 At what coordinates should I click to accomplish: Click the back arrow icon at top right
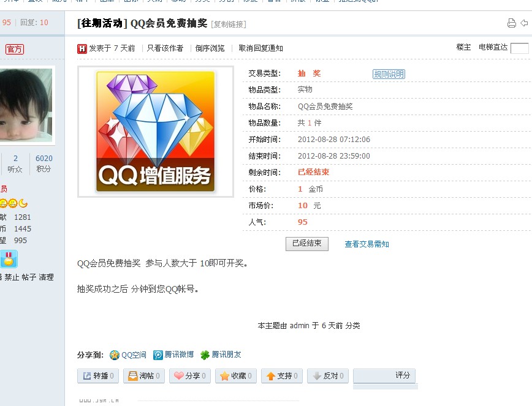point(524,23)
